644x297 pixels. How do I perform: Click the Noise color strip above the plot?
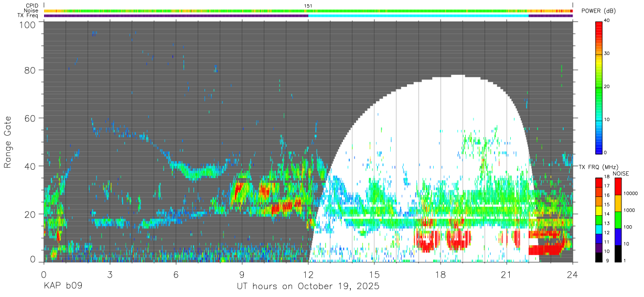308,10
